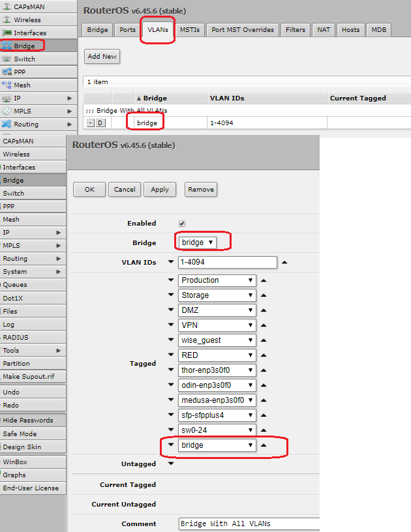Open the VPN tagged dropdown
This screenshot has width=411, height=532.
click(217, 325)
